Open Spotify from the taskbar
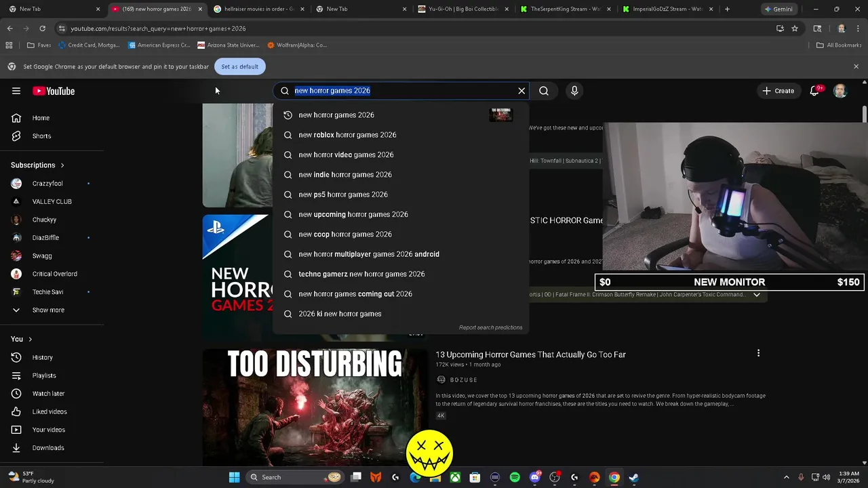The height and width of the screenshot is (488, 868). (515, 477)
